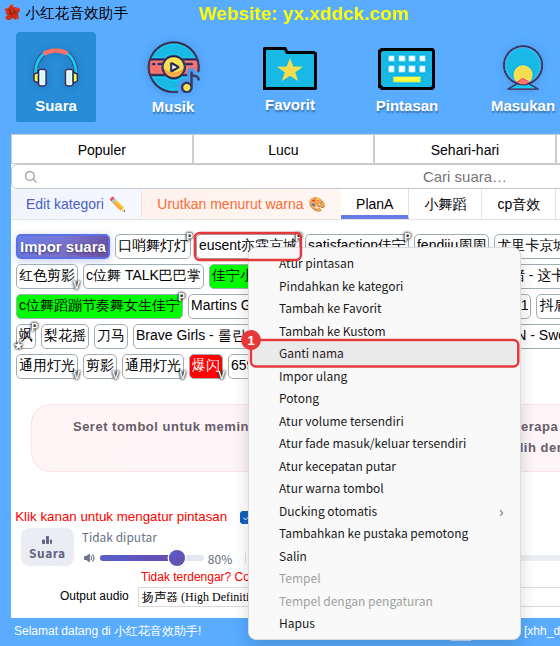
Task: Click the red flower app logo
Action: pos(12,13)
